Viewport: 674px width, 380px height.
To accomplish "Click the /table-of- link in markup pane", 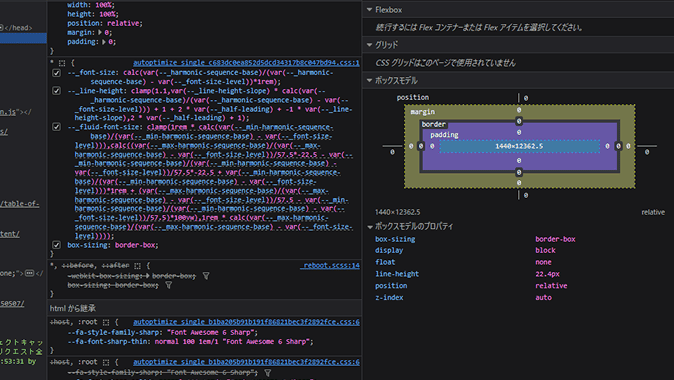I will tap(20, 204).
